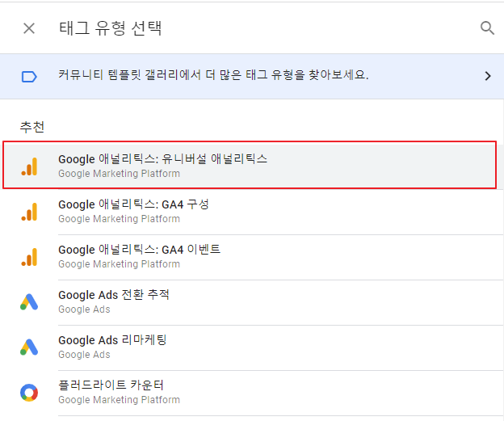
Task: Click the 태그 유형 선택 panel title
Action: [110, 28]
